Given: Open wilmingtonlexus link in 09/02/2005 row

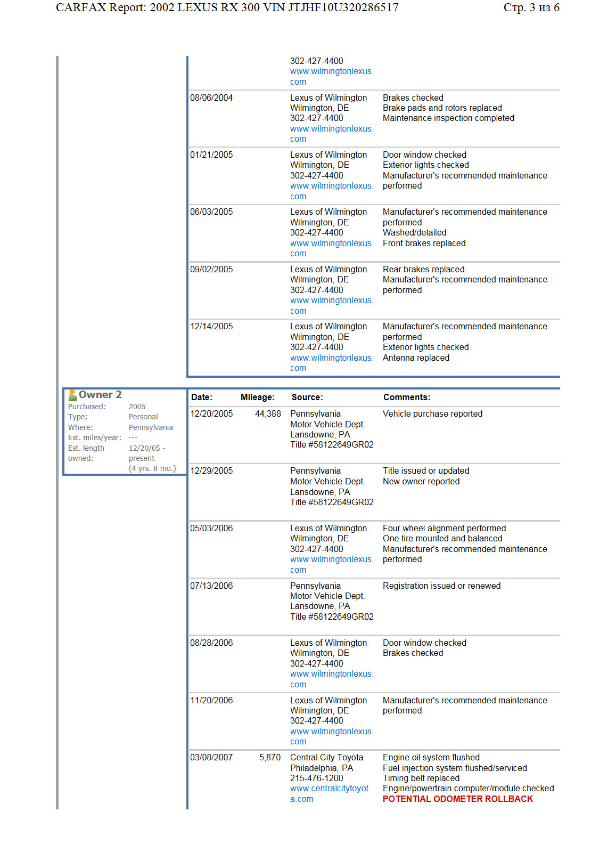Looking at the screenshot, I should point(332,305).
